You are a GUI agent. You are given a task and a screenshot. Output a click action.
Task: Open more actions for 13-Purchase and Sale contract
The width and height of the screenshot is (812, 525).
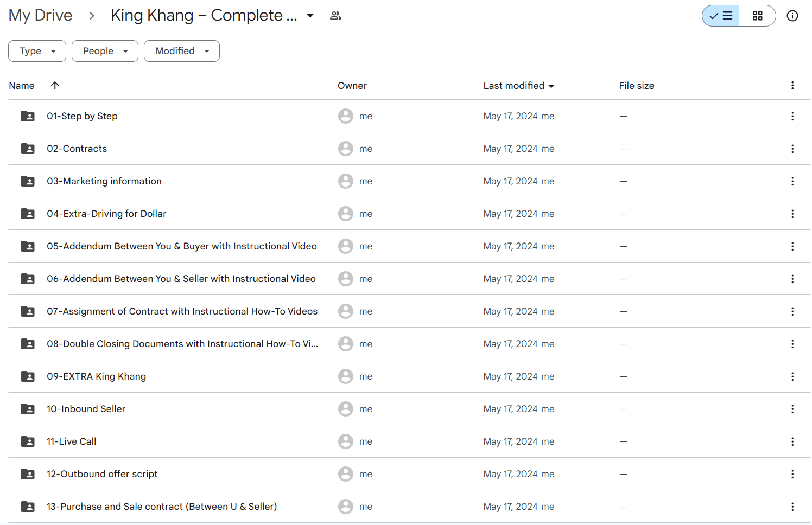pyautogui.click(x=792, y=507)
